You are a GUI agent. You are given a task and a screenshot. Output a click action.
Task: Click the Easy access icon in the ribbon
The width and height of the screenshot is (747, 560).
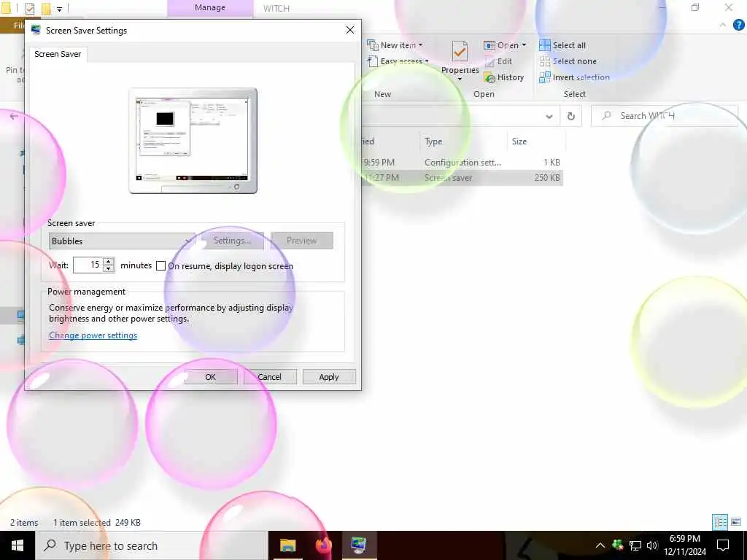point(373,61)
